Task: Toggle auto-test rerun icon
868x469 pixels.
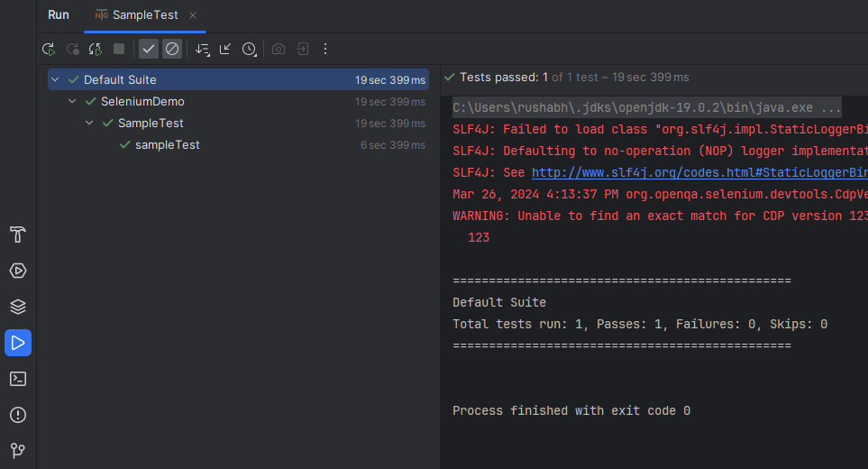Action: pyautogui.click(x=96, y=50)
